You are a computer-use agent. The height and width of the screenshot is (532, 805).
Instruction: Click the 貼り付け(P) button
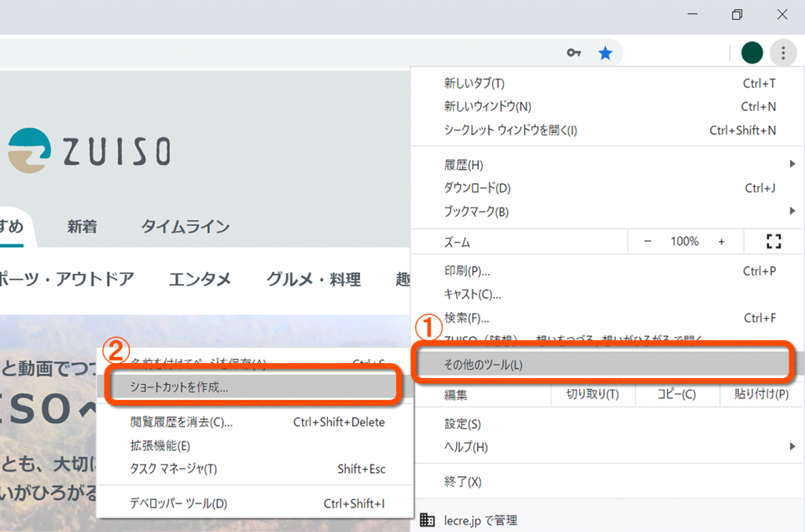[x=761, y=394]
